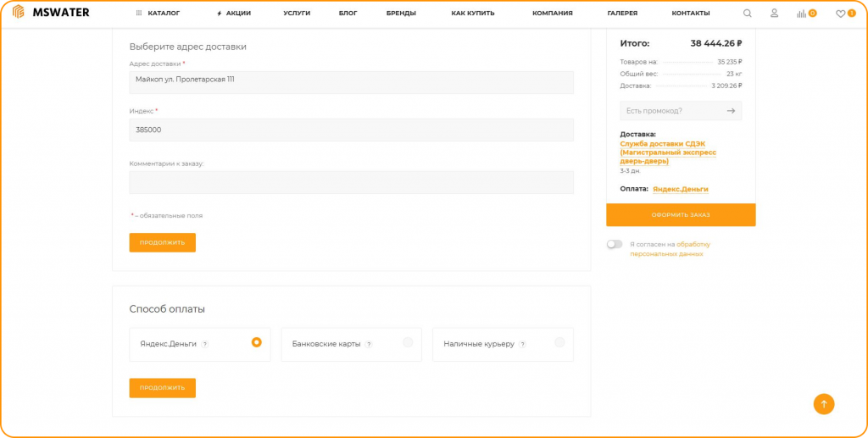Open Галерея menu item
Image resolution: width=868 pixels, height=438 pixels.
(622, 14)
